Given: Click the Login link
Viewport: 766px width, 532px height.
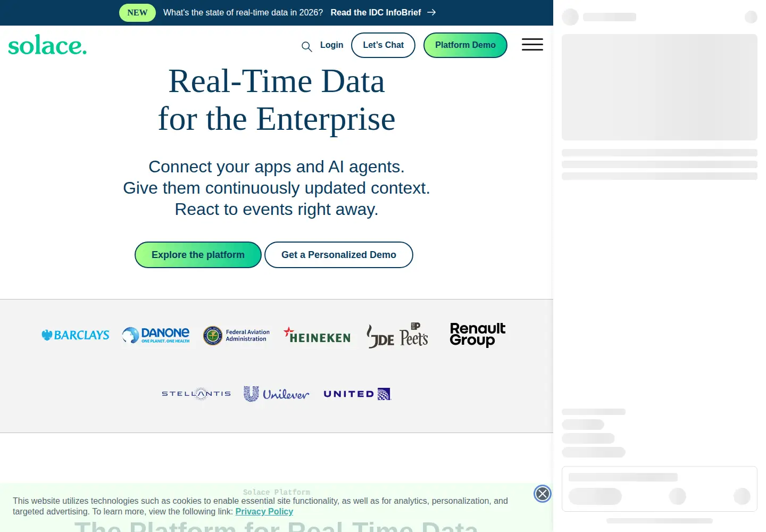Looking at the screenshot, I should click(x=331, y=45).
